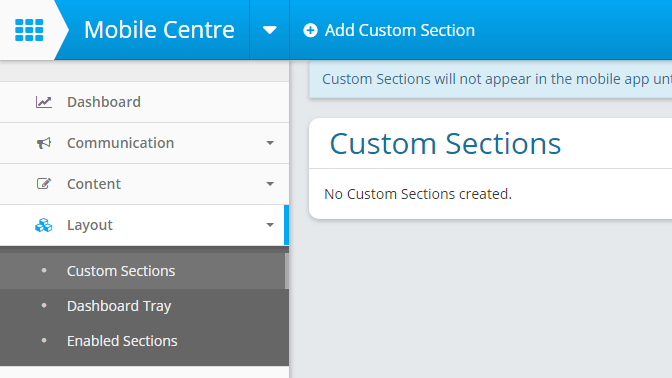Click the plus circle icon

[x=310, y=30]
